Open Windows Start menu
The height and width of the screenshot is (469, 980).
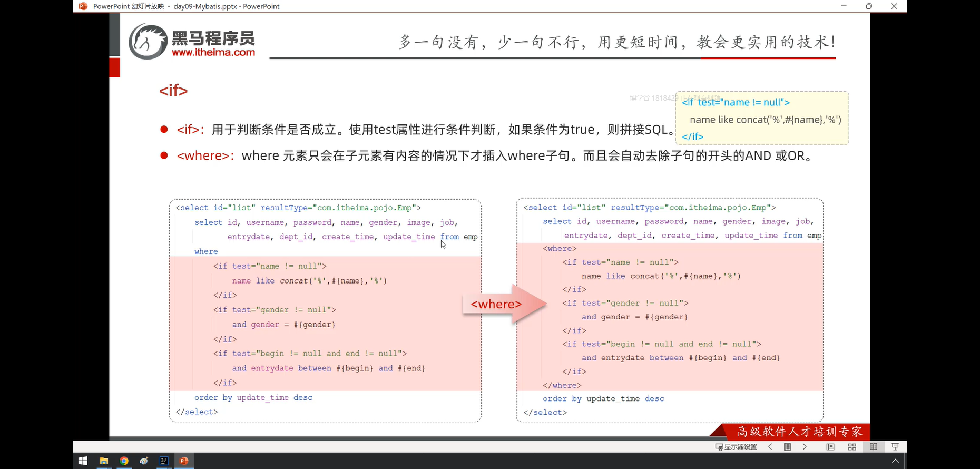(x=83, y=461)
